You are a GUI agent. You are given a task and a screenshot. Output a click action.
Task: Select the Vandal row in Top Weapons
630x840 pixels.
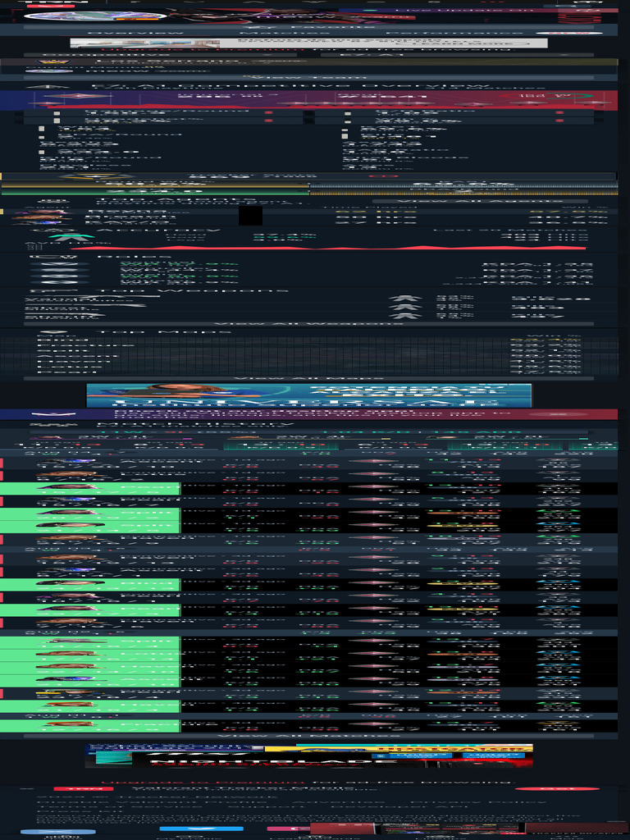[x=308, y=299]
